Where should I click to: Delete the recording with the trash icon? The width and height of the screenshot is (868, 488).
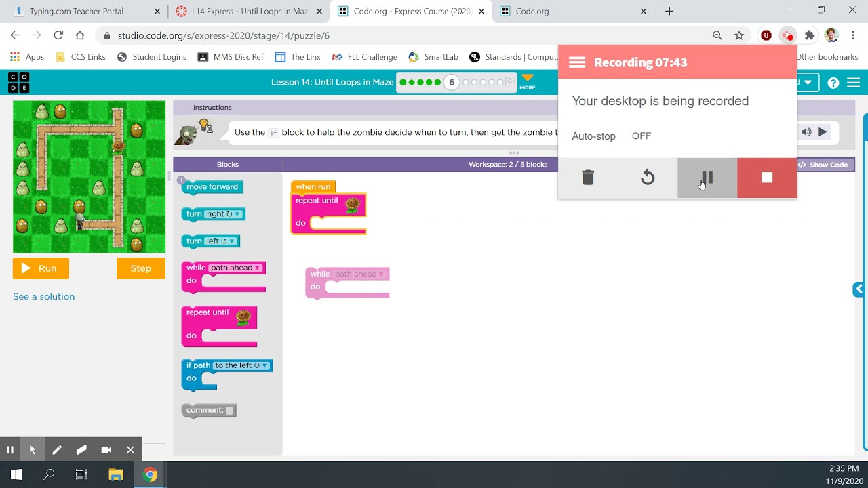point(588,178)
